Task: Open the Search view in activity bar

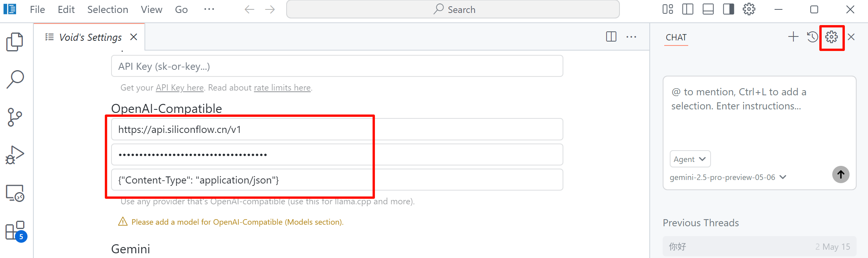Action: pyautogui.click(x=15, y=79)
